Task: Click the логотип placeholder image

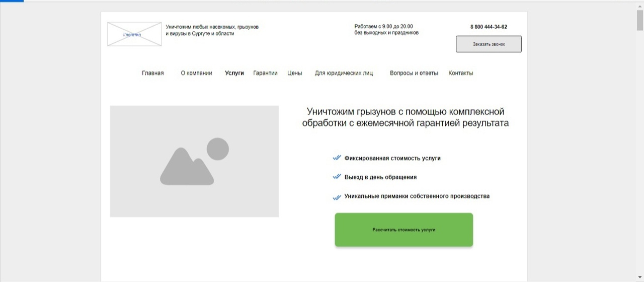Action: coord(134,34)
